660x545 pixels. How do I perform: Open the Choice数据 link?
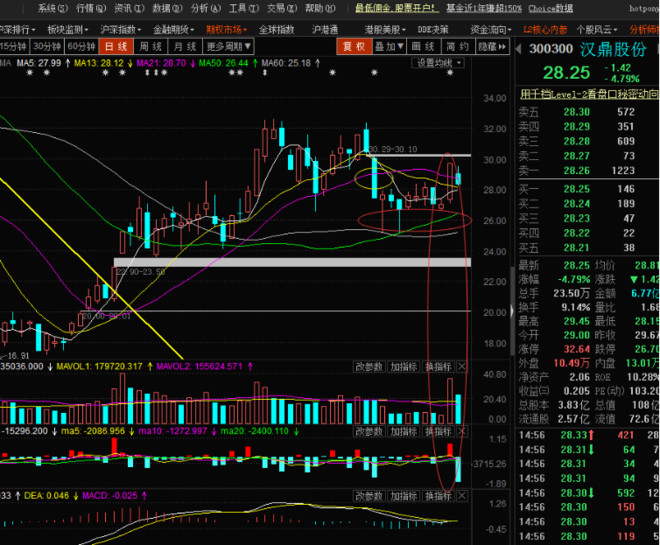click(550, 8)
